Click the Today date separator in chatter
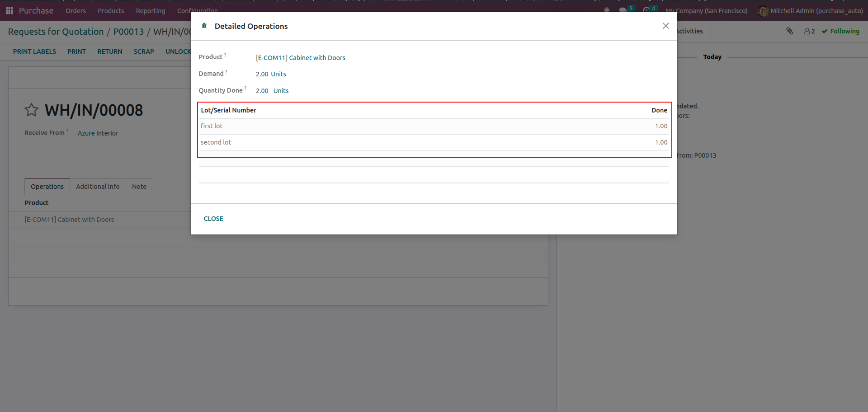The height and width of the screenshot is (412, 868). tap(712, 57)
